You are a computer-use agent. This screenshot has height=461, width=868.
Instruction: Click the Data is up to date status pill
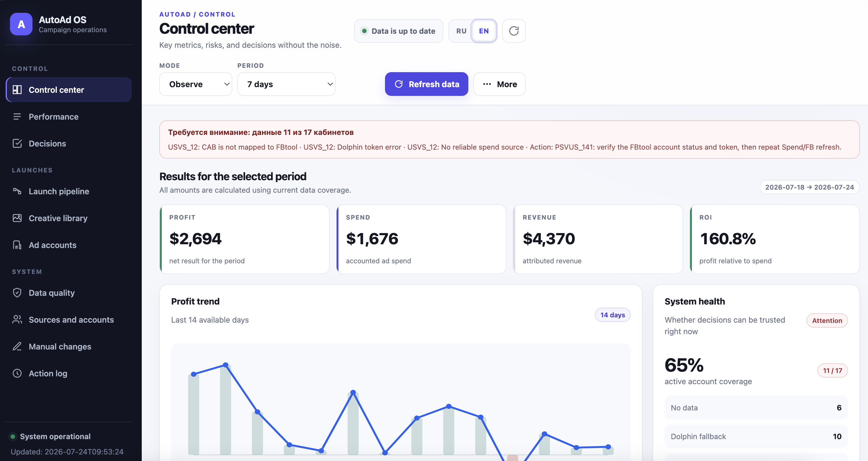click(x=398, y=31)
